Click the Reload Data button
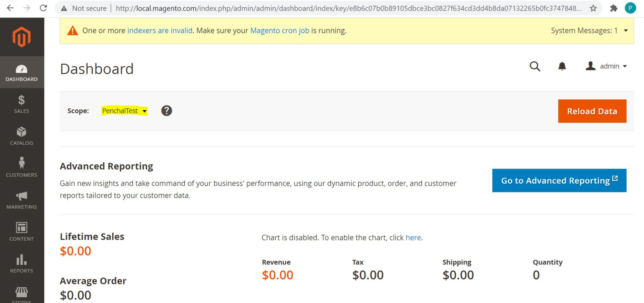 pos(592,111)
